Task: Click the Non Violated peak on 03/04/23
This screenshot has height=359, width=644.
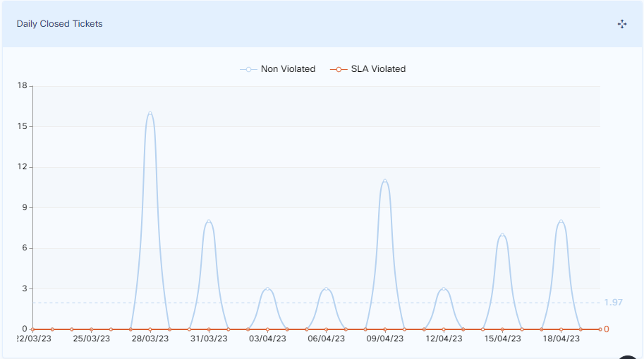Action: click(267, 288)
